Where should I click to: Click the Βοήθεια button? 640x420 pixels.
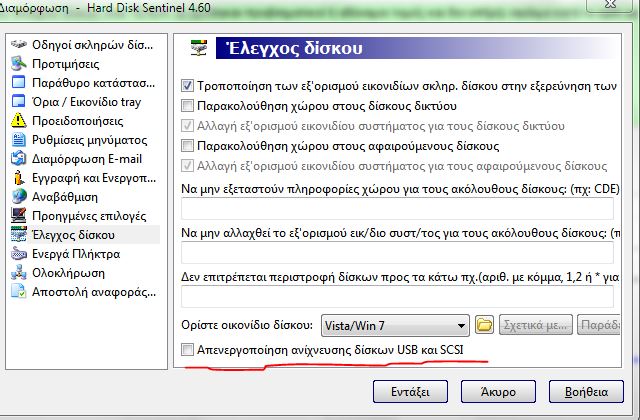coord(586,392)
